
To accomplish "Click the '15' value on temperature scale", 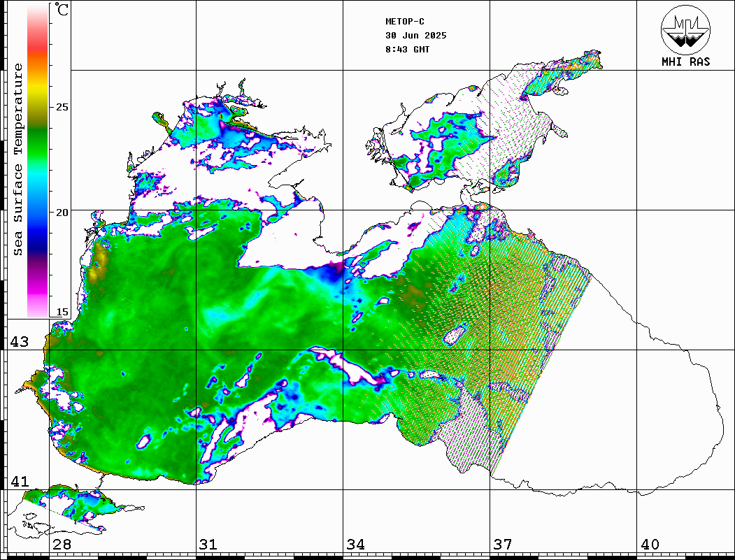I will click(62, 312).
